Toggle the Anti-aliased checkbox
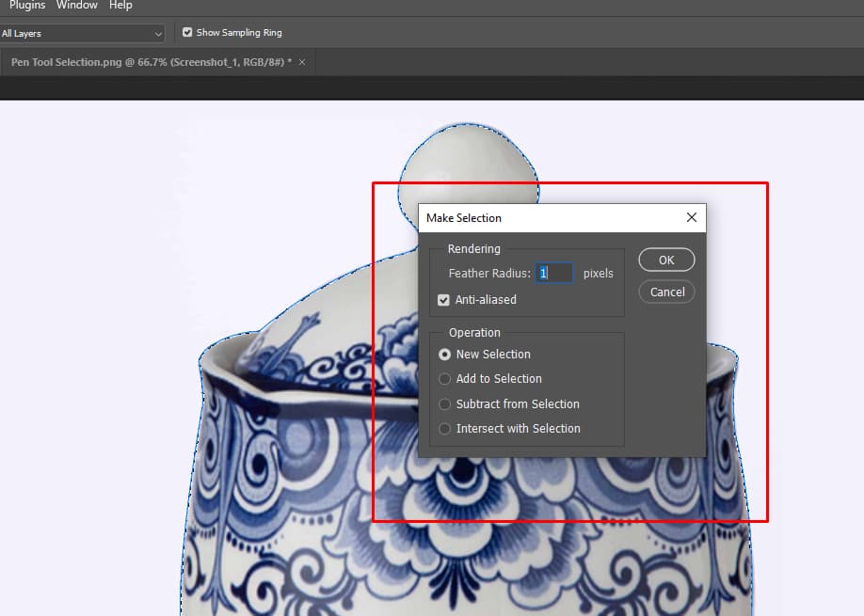The image size is (864, 616). pyautogui.click(x=443, y=300)
